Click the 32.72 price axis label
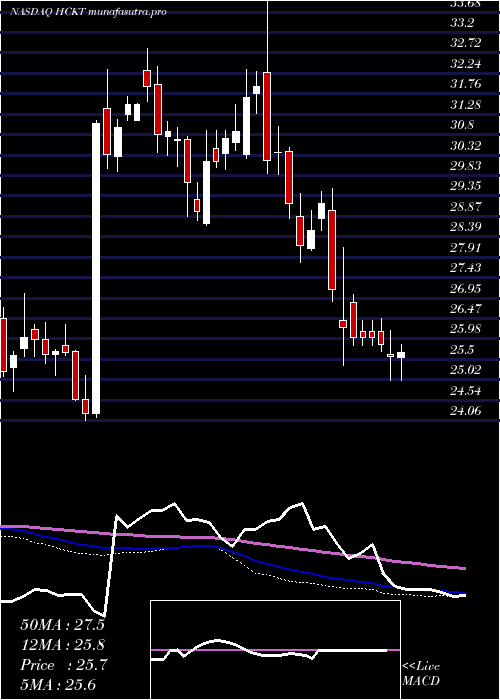Screen dimensions: 500x700 click(466, 43)
